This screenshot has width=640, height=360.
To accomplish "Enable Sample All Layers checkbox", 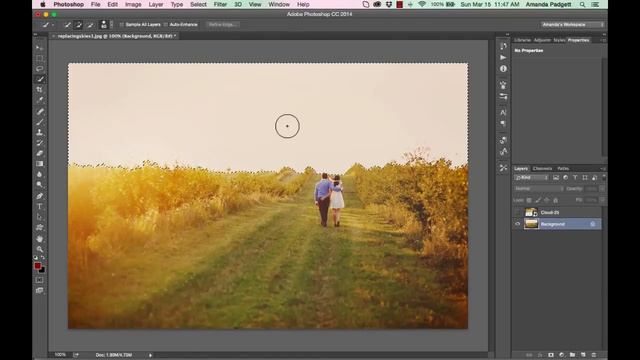I will (x=122, y=25).
